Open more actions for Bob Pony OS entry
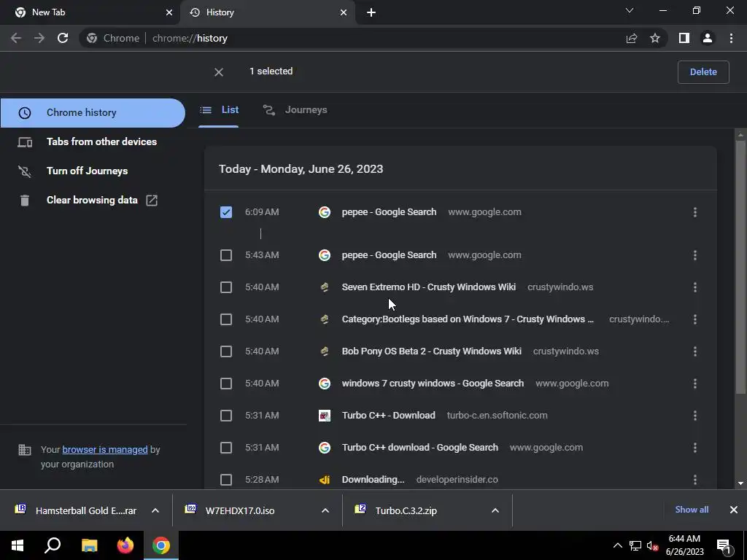Screen dimensions: 747x560 click(x=695, y=351)
